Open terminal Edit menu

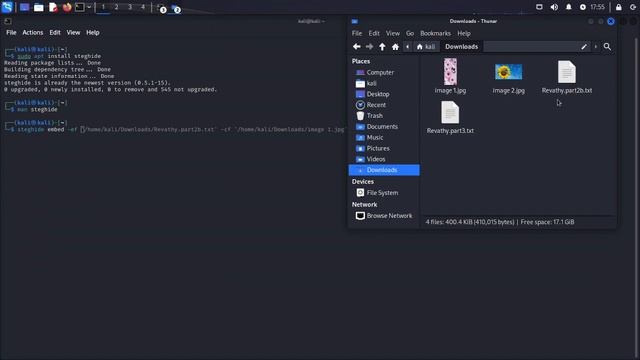[x=55, y=33]
